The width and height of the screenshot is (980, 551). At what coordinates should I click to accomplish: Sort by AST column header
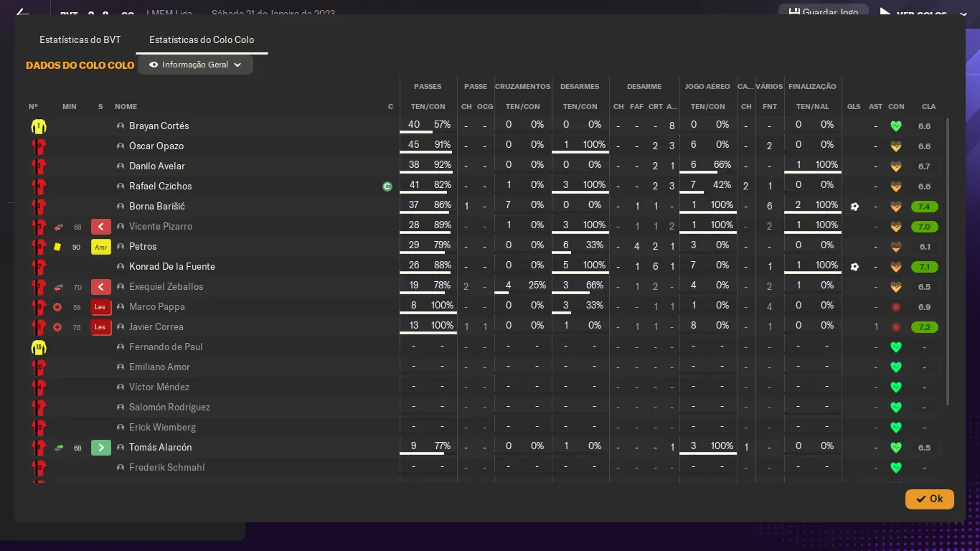click(x=876, y=107)
